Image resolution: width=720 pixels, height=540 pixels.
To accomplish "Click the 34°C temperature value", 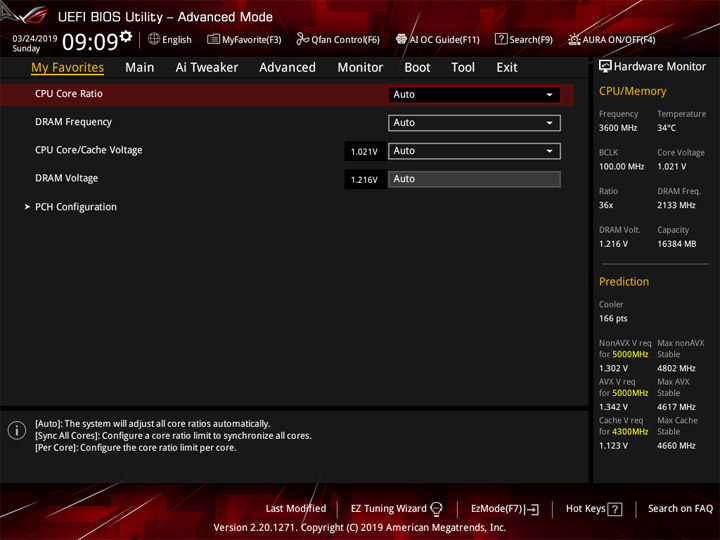I will coord(666,128).
